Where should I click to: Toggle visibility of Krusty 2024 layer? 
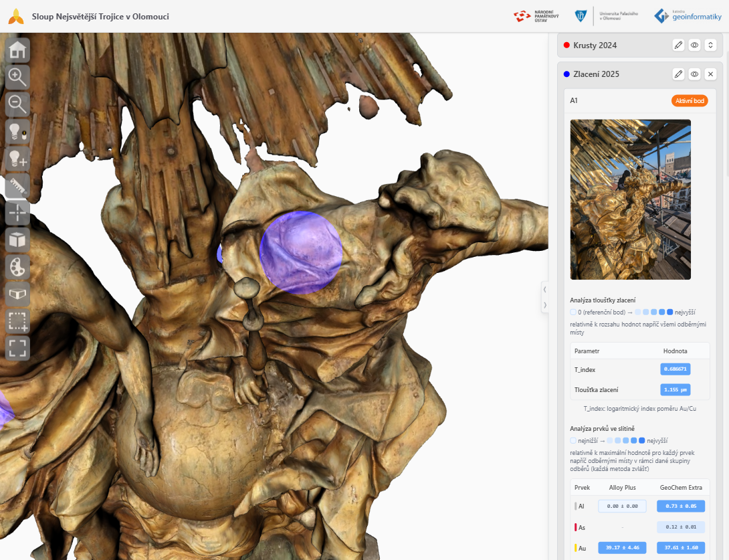pos(694,45)
